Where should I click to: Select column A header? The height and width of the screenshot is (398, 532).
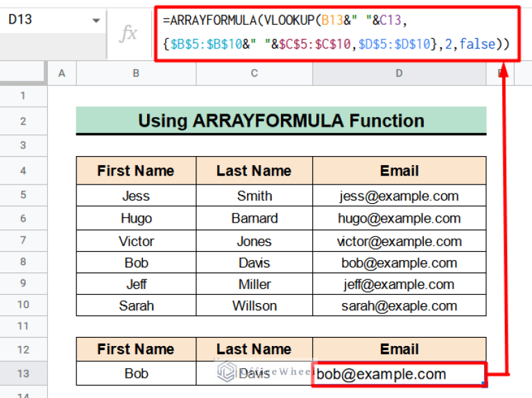click(x=62, y=73)
